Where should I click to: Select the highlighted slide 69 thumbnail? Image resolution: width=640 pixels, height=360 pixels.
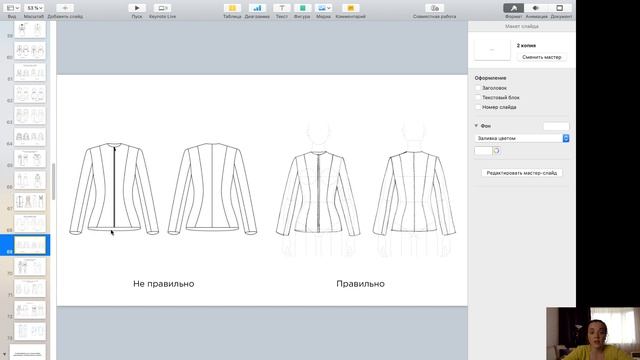30,245
